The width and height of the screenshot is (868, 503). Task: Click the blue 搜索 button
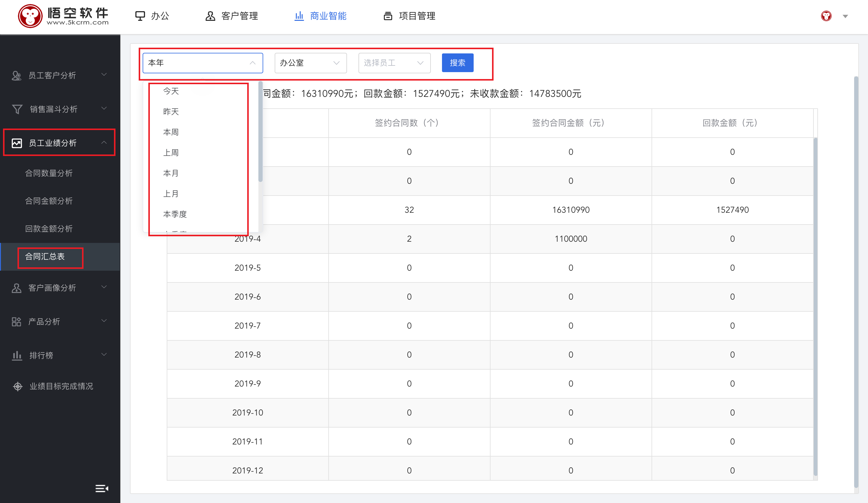click(x=457, y=63)
